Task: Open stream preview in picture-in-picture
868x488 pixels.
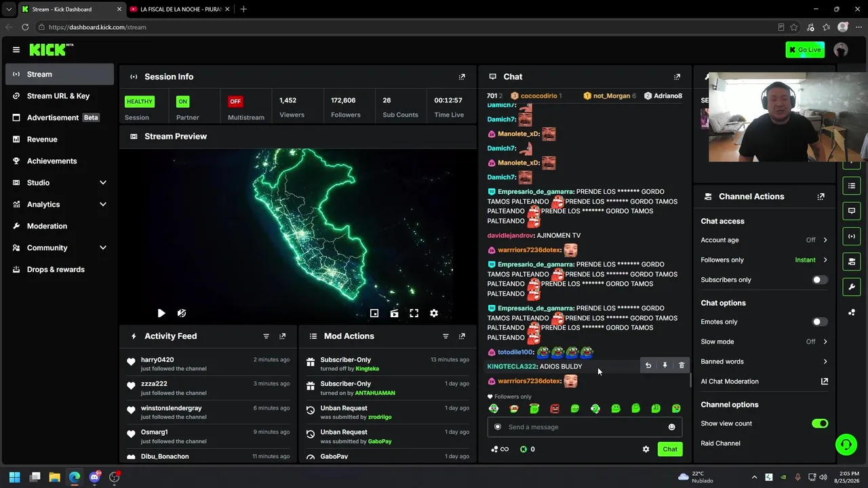Action: click(374, 313)
